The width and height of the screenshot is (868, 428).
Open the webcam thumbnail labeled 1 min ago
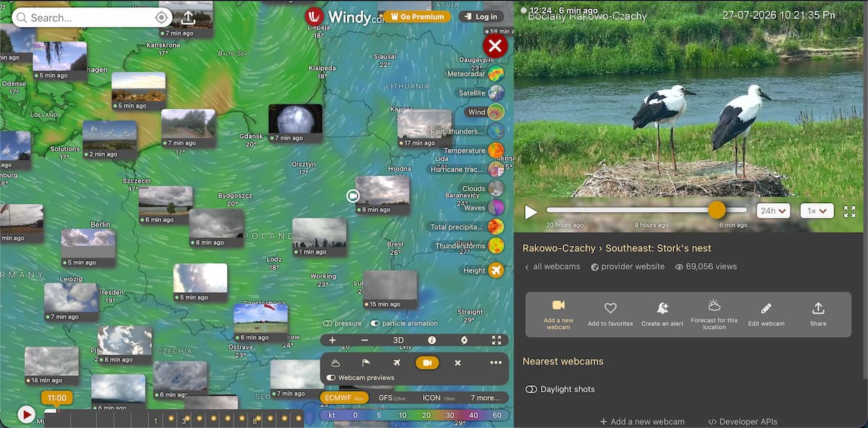coord(319,237)
